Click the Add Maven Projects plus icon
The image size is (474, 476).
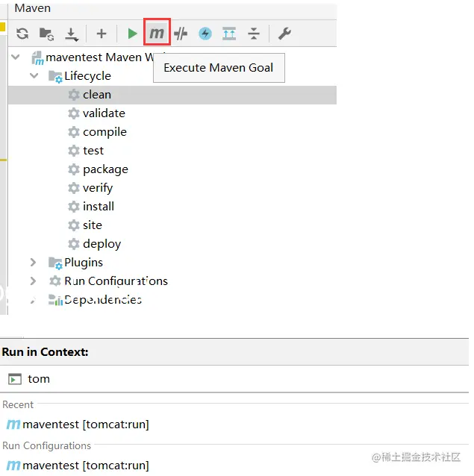pyautogui.click(x=102, y=34)
